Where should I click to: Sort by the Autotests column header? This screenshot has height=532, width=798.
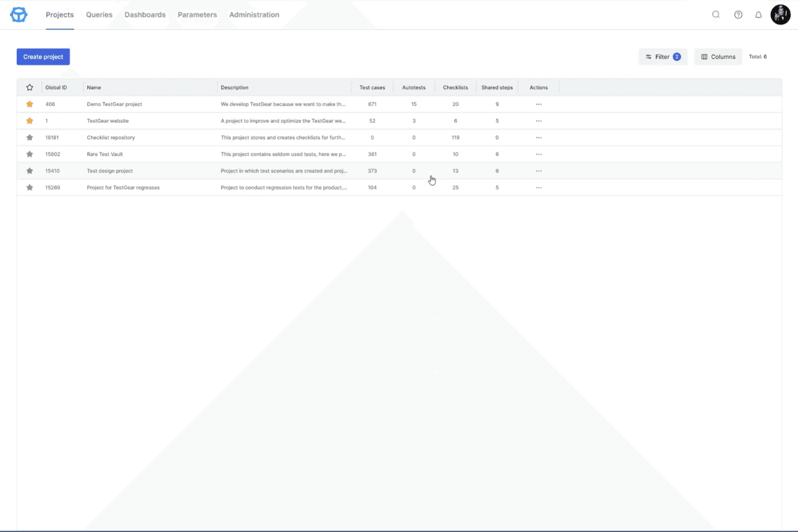click(414, 87)
